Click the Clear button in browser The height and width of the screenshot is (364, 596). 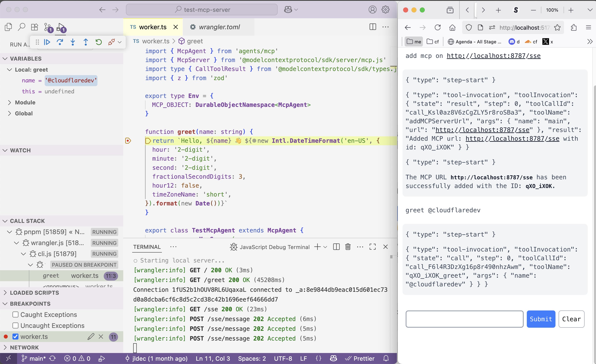(x=571, y=319)
